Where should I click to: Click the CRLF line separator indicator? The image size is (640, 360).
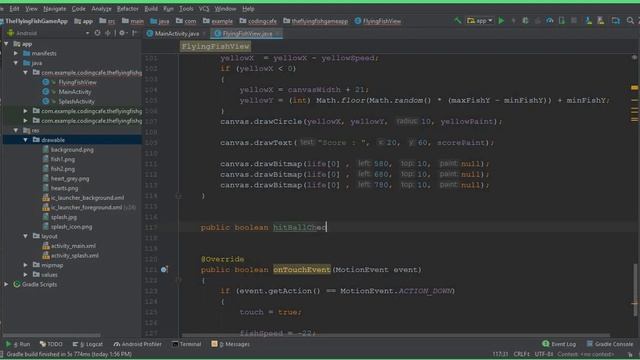click(521, 354)
